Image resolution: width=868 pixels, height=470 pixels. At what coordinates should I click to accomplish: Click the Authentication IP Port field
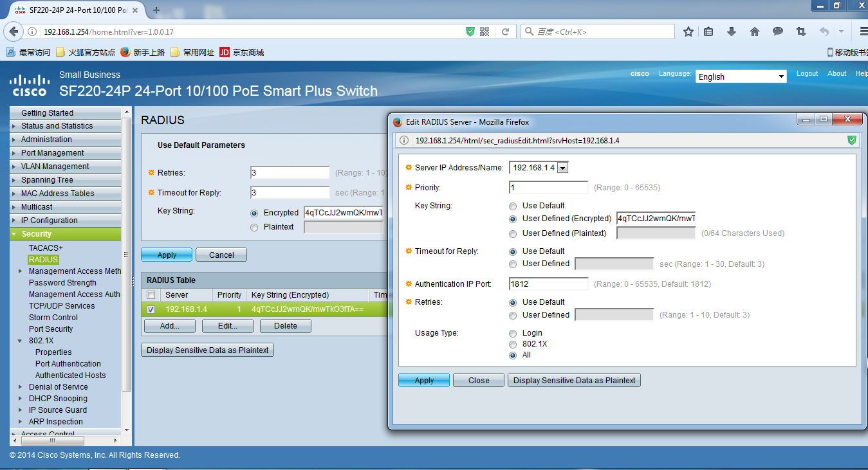tap(549, 284)
